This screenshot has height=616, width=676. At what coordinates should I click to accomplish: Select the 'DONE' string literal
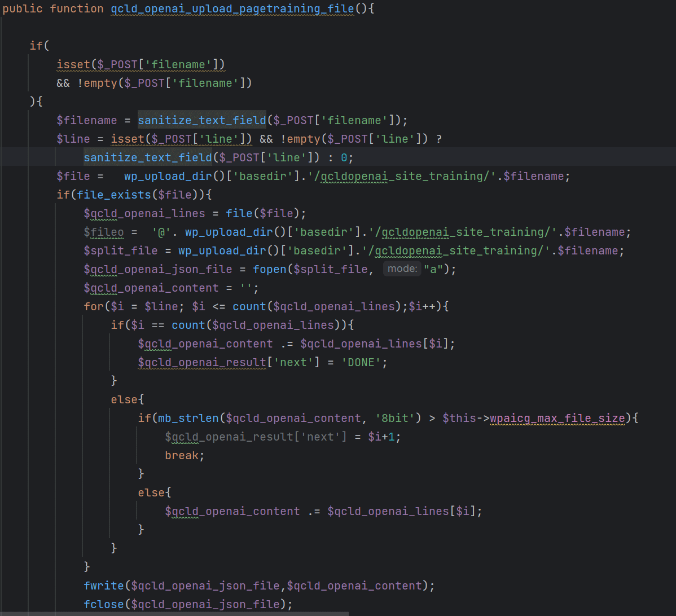(x=361, y=362)
